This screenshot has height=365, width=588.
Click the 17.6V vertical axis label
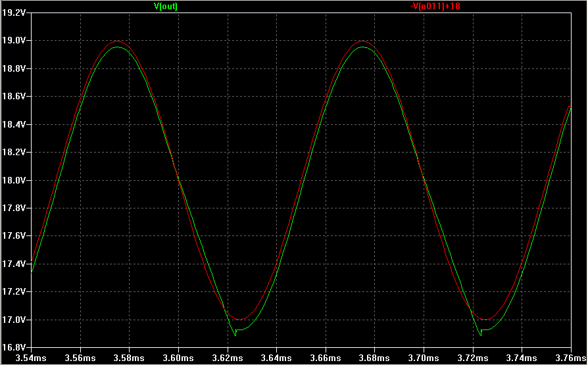point(14,236)
